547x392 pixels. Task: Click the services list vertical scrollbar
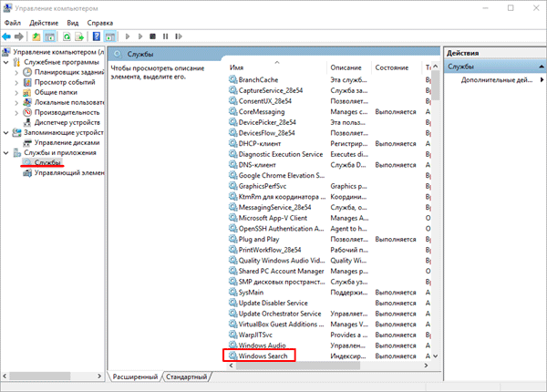coord(435,210)
